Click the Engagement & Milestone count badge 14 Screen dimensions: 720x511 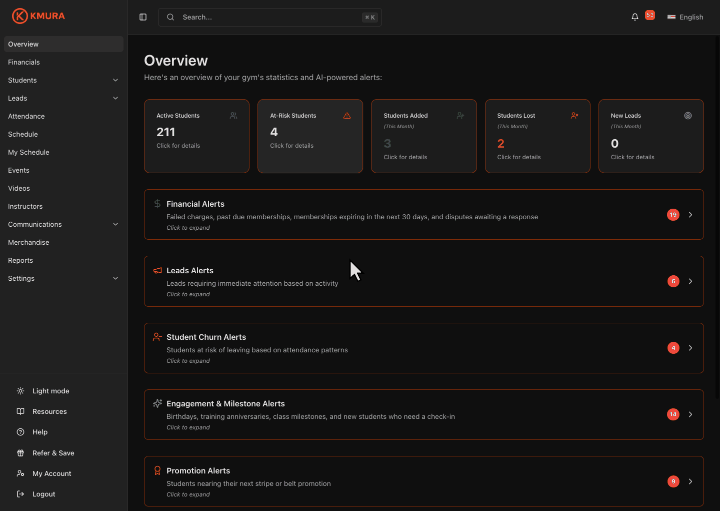673,415
